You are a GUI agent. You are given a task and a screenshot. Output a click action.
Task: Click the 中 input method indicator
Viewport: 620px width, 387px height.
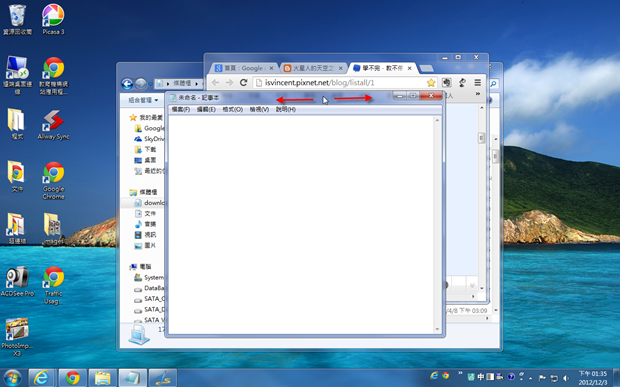point(480,377)
